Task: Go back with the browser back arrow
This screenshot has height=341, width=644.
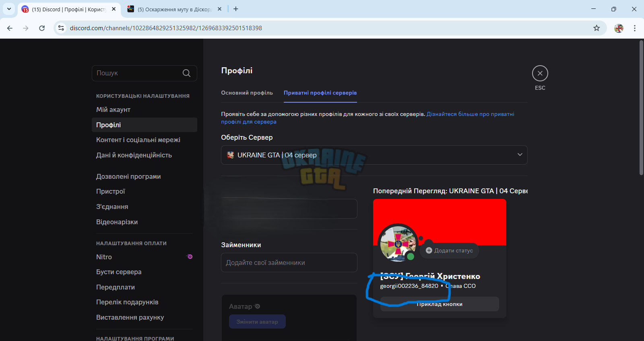Action: 10,28
